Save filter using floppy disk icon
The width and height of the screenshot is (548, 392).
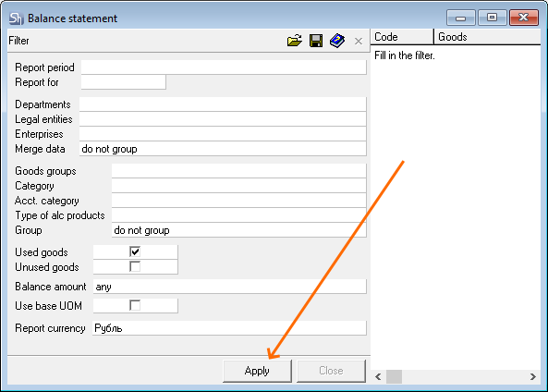316,41
